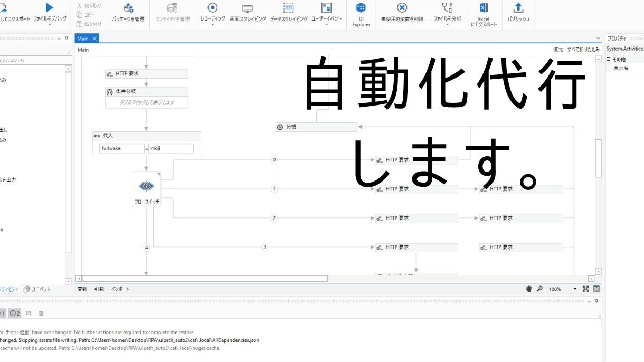Click the fit-to-screen icon
Image resolution: width=644 pixels, height=362 pixels.
pos(585,289)
